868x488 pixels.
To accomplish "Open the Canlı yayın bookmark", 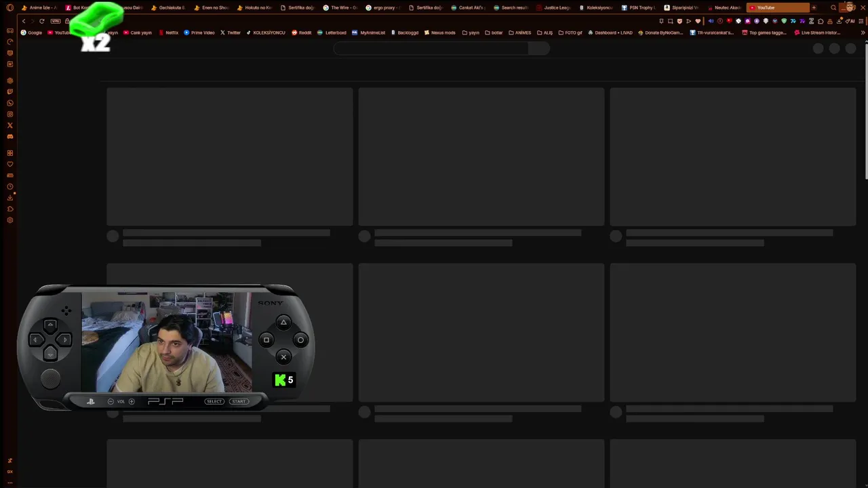I will pos(137,33).
